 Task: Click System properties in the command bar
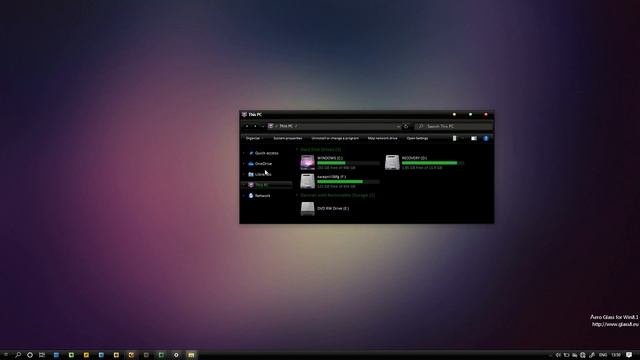pos(288,138)
